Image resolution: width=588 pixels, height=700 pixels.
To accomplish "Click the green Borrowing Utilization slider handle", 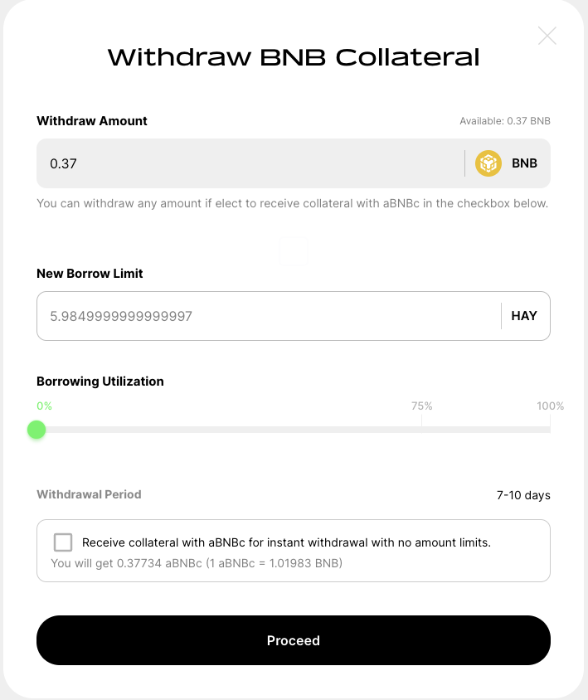I will tap(36, 430).
